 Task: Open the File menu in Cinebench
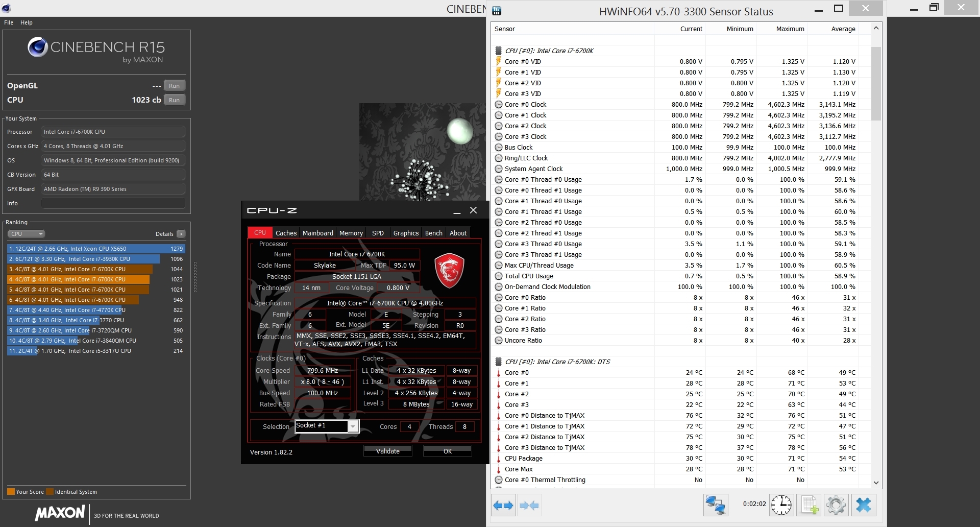(9, 22)
